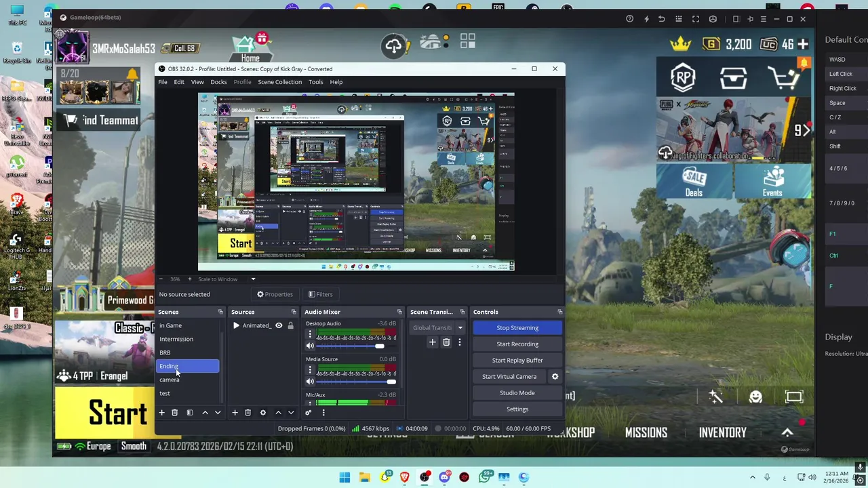Remove source with Sources trash icon
Viewport: 868px width, 488px height.
tap(248, 413)
